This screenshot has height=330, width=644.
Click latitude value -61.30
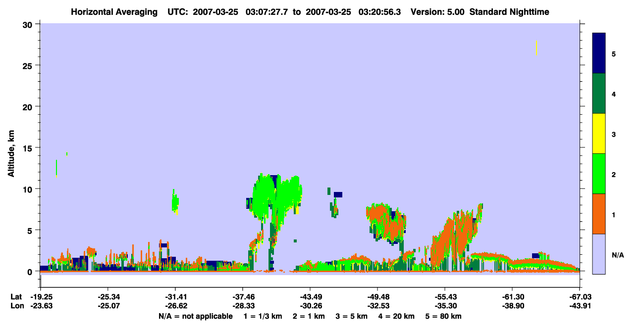pos(512,297)
